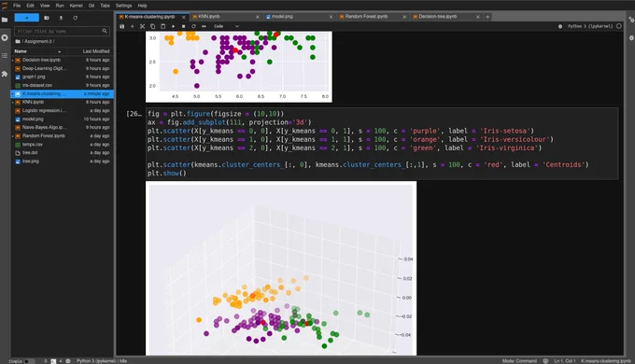The width and height of the screenshot is (635, 364).
Task: Open the Running Kernels sidebar icon
Action: coord(5,37)
